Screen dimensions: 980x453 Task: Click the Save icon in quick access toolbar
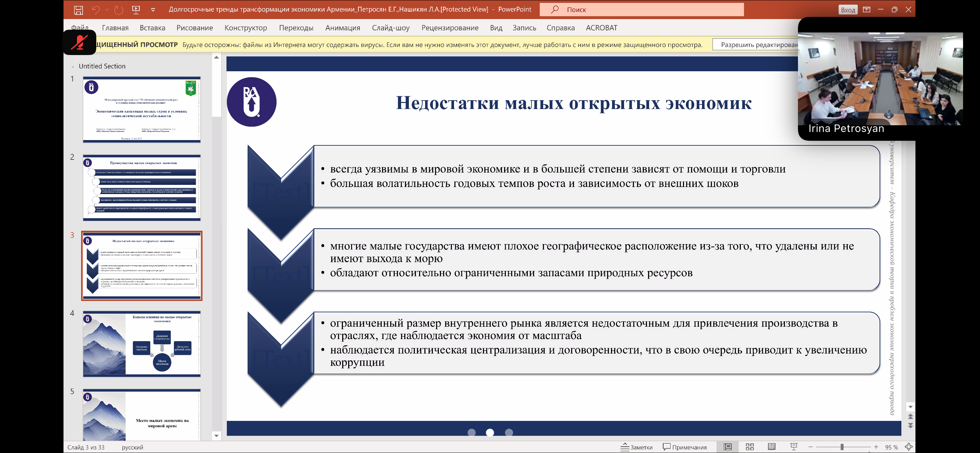pyautogui.click(x=78, y=10)
